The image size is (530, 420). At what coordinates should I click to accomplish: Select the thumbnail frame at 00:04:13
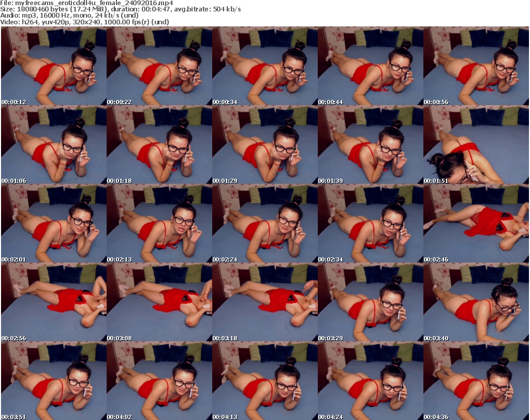264,381
